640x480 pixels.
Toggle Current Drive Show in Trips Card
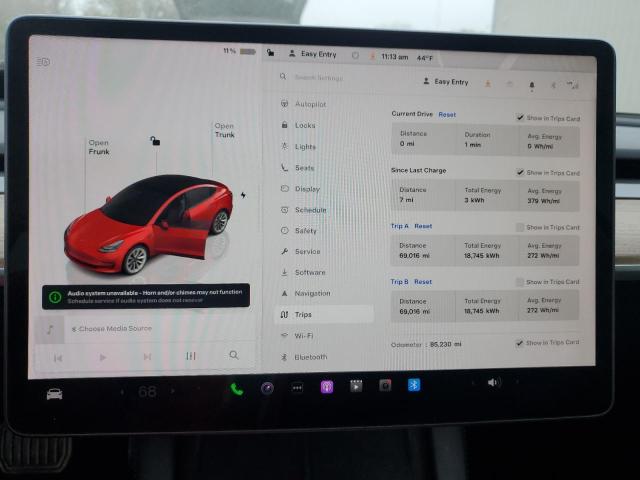tap(520, 118)
